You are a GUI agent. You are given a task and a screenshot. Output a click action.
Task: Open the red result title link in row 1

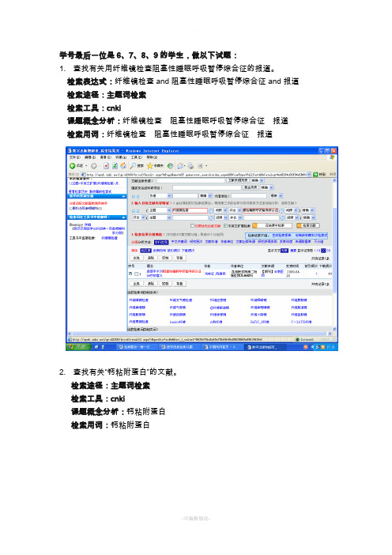(174, 273)
